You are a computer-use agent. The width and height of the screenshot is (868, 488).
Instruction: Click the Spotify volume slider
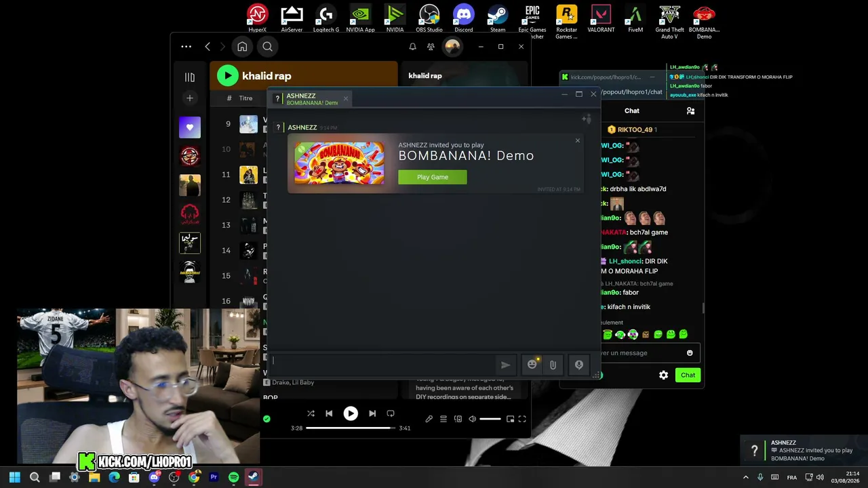click(x=490, y=419)
